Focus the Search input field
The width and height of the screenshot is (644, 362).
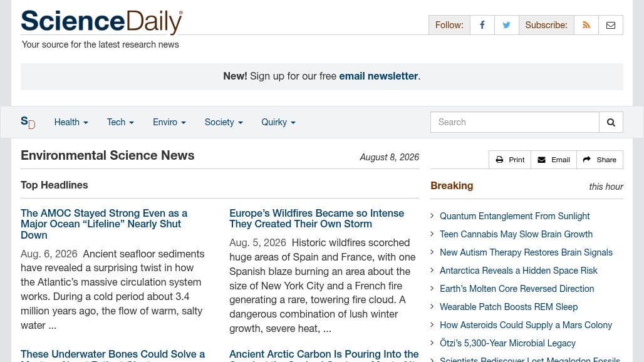click(514, 122)
